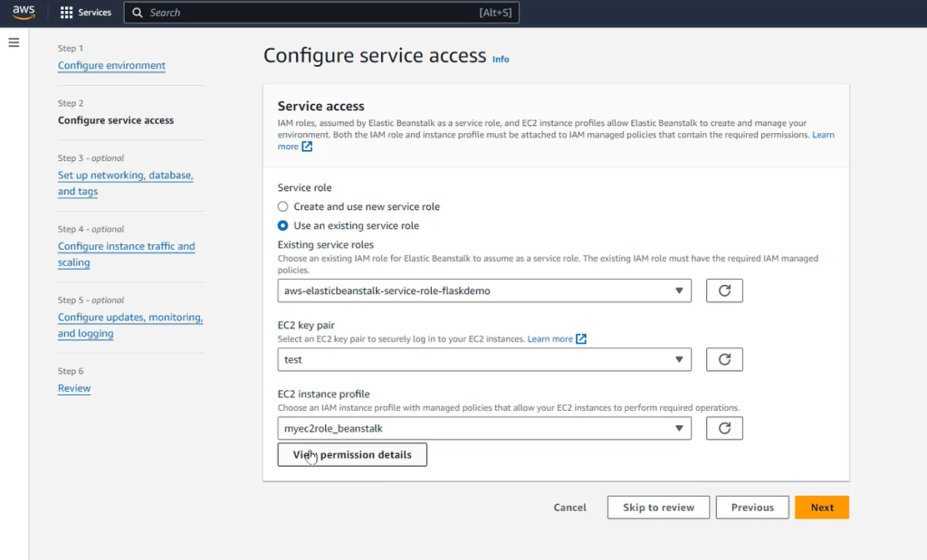The width and height of the screenshot is (927, 560).
Task: Go to Step 1 Configure environment
Action: (111, 65)
